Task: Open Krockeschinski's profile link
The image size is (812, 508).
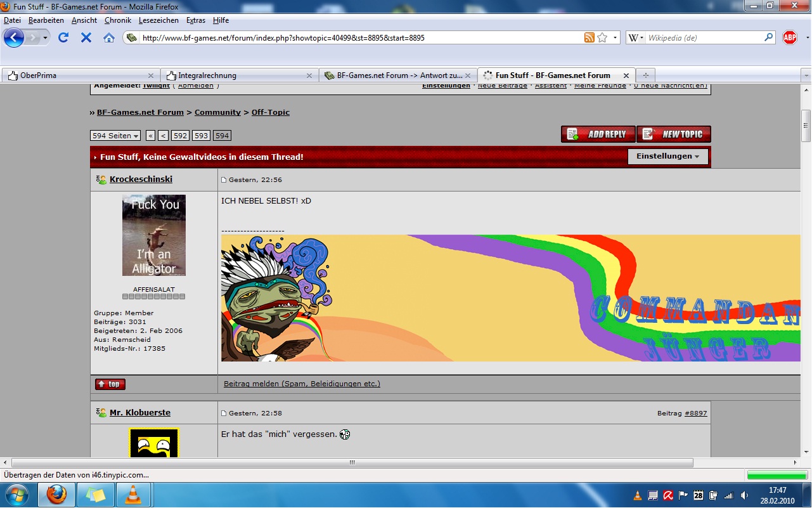Action: tap(141, 179)
